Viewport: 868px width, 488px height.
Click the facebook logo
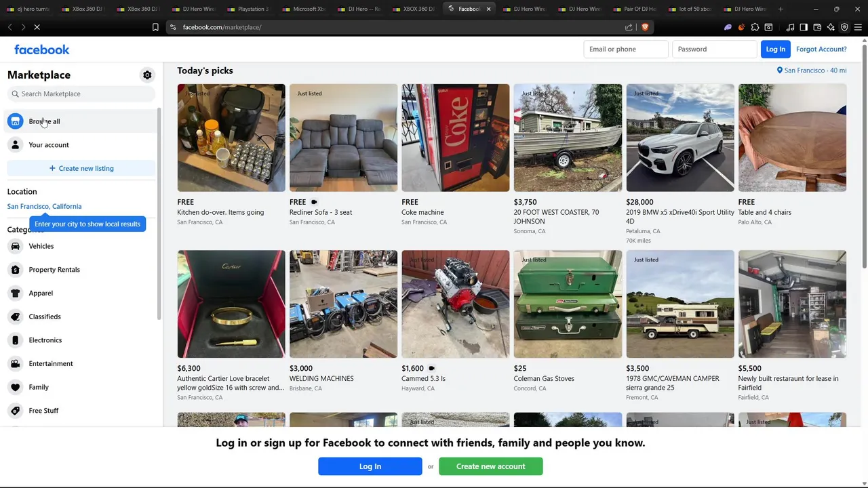42,49
